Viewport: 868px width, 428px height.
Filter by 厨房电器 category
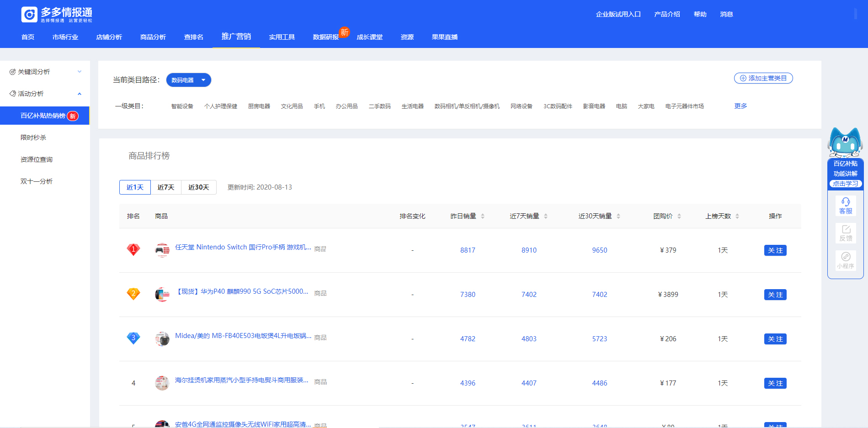(259, 106)
